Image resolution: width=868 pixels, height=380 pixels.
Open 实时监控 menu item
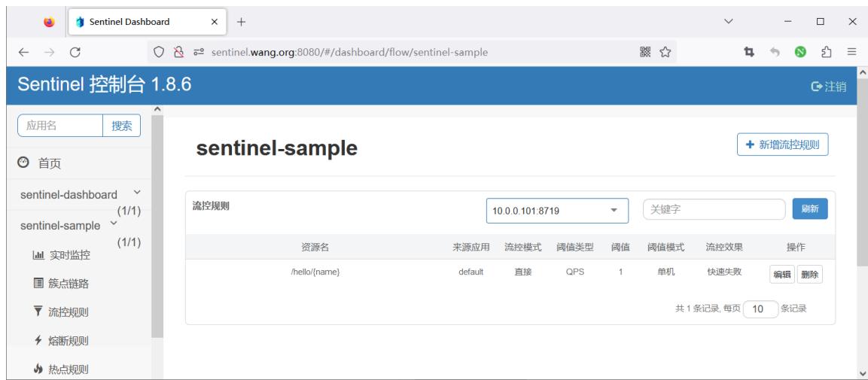pyautogui.click(x=70, y=256)
